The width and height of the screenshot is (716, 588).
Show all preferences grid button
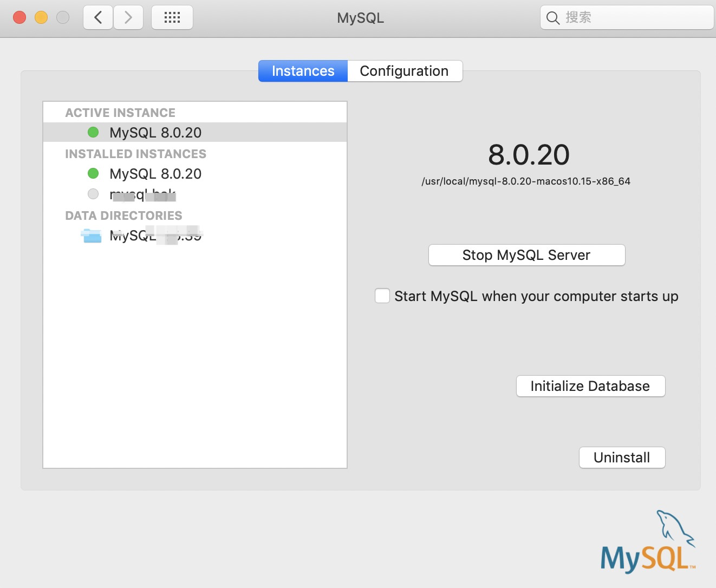[172, 17]
